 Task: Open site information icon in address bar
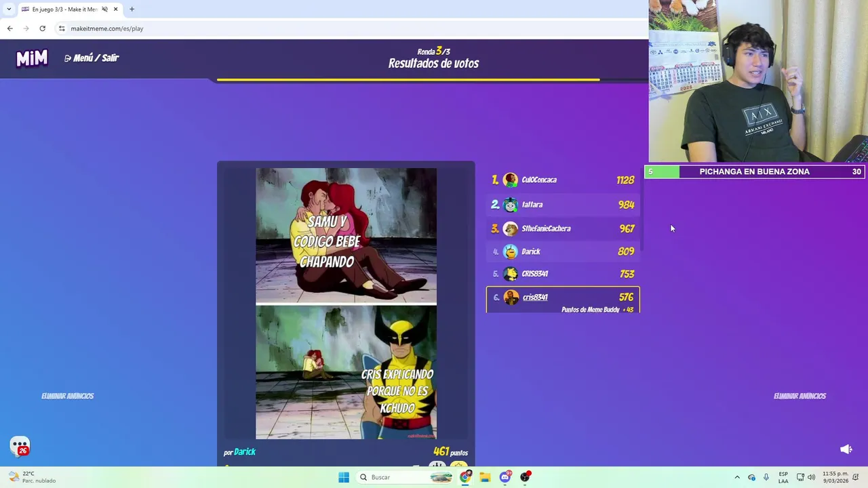(62, 28)
